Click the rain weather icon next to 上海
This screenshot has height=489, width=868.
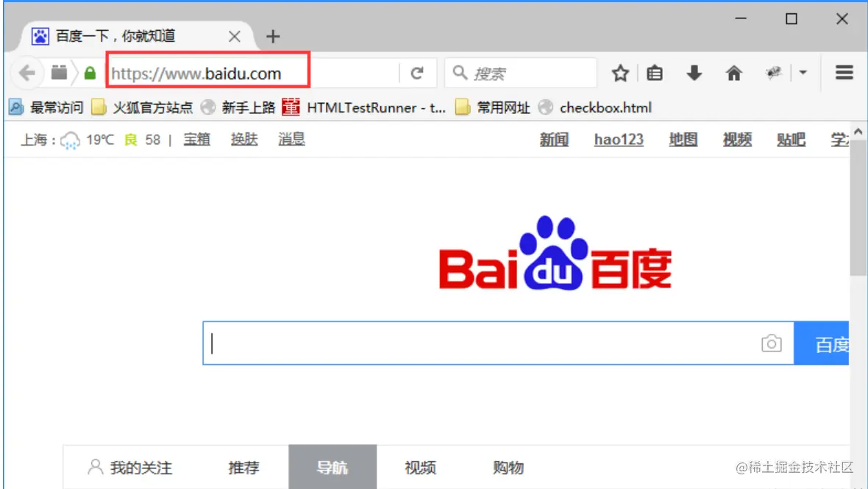[x=71, y=140]
